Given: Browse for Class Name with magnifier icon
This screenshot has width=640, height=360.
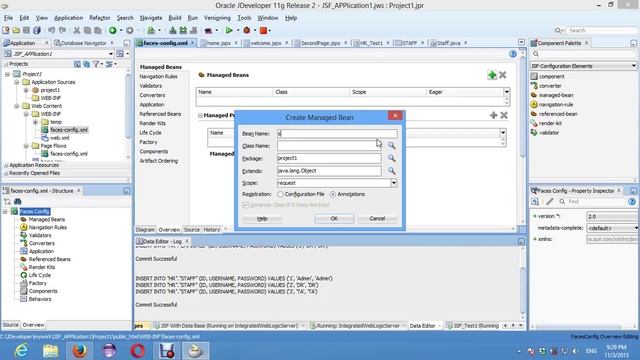Looking at the screenshot, I should (391, 146).
